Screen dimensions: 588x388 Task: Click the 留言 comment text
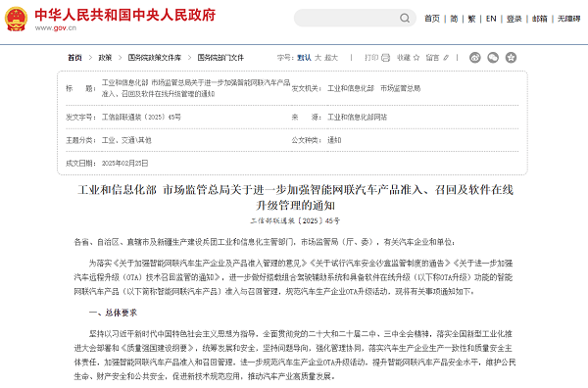click(x=432, y=58)
